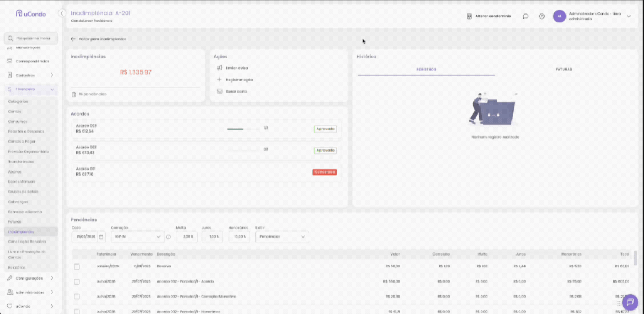Click the Administradora people icon
644x314 pixels.
click(10, 292)
